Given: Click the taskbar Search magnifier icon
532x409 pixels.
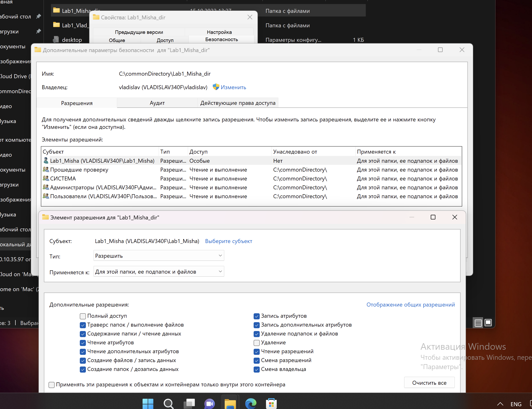Looking at the screenshot, I should [x=168, y=403].
